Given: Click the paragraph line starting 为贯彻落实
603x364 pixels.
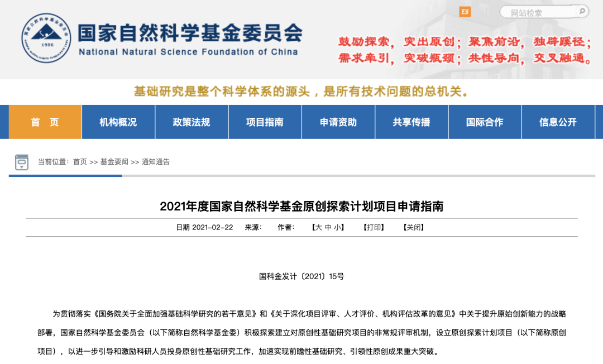Looking at the screenshot, I should pos(309,314).
